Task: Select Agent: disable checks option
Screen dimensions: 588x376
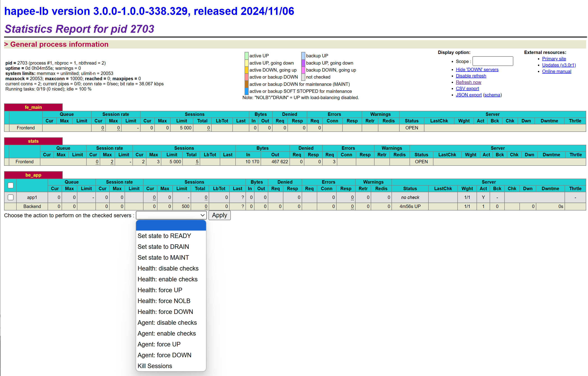Action: coord(171,322)
